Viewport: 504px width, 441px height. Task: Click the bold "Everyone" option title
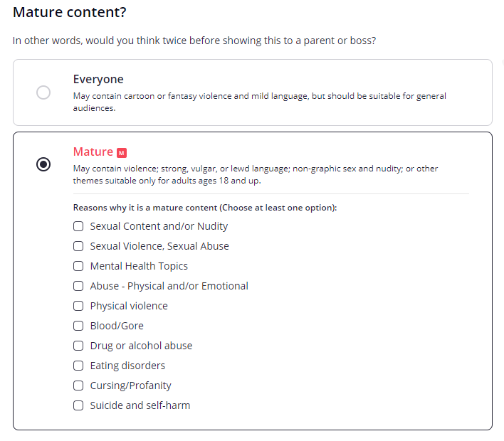coord(98,79)
